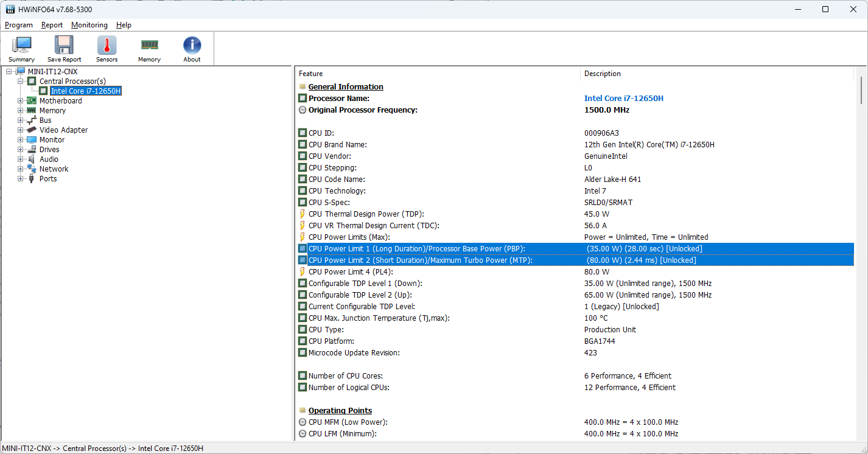Click the status bar path text
Screen dimensions: 868x454
coord(103,449)
